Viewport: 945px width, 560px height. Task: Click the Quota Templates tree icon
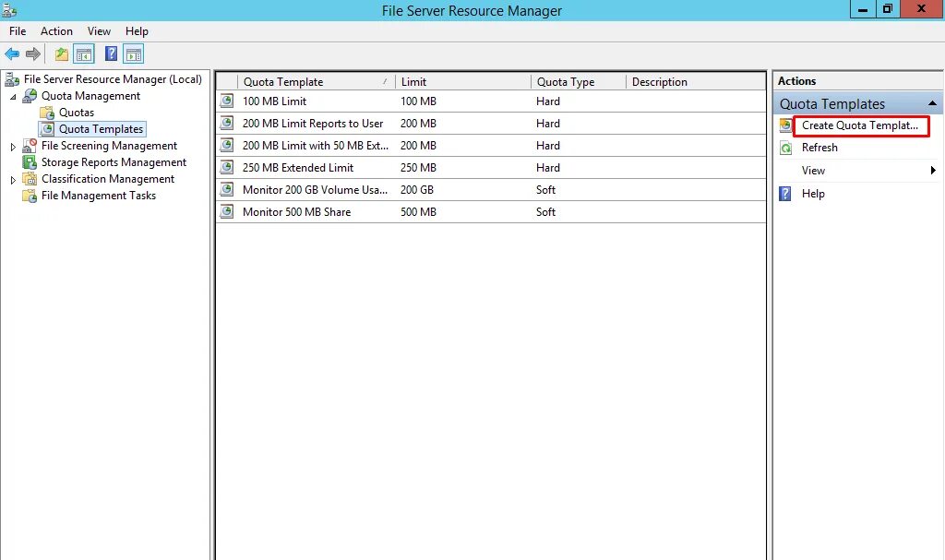pyautogui.click(x=48, y=129)
